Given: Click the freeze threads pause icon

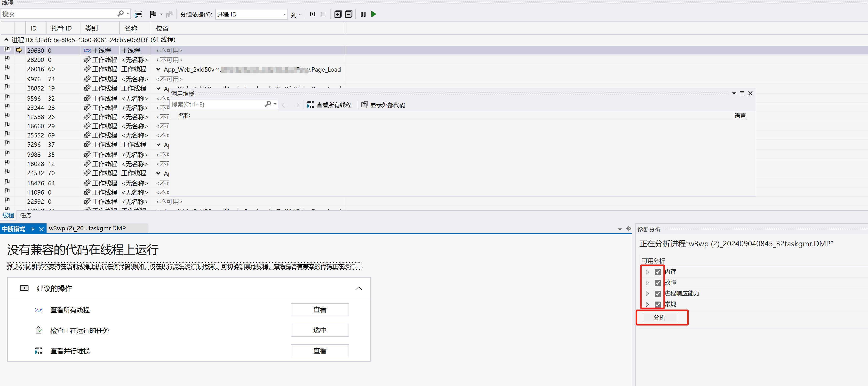Looking at the screenshot, I should 363,14.
